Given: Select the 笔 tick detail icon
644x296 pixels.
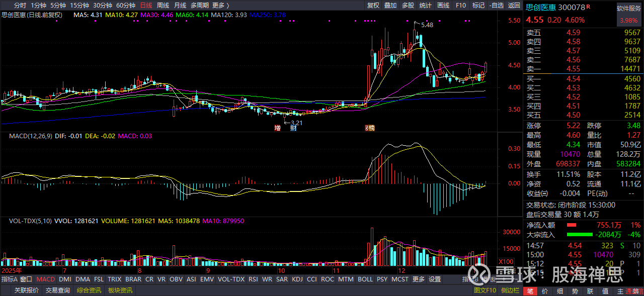Looking at the screenshot, I should point(531,291).
